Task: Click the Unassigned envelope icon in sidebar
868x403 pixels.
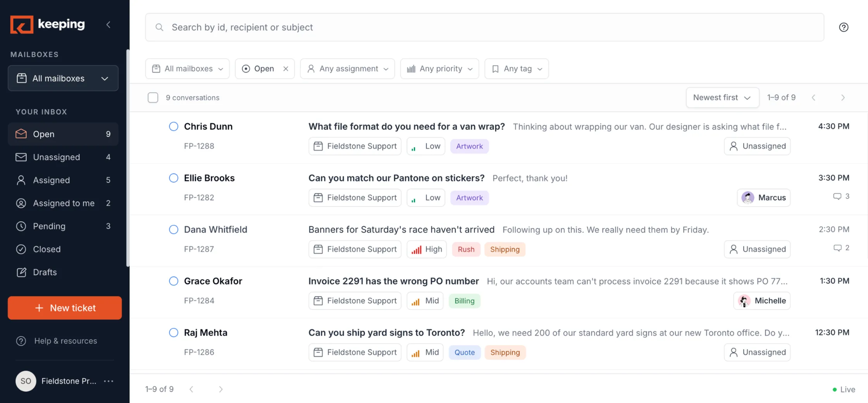Action: [x=21, y=157]
